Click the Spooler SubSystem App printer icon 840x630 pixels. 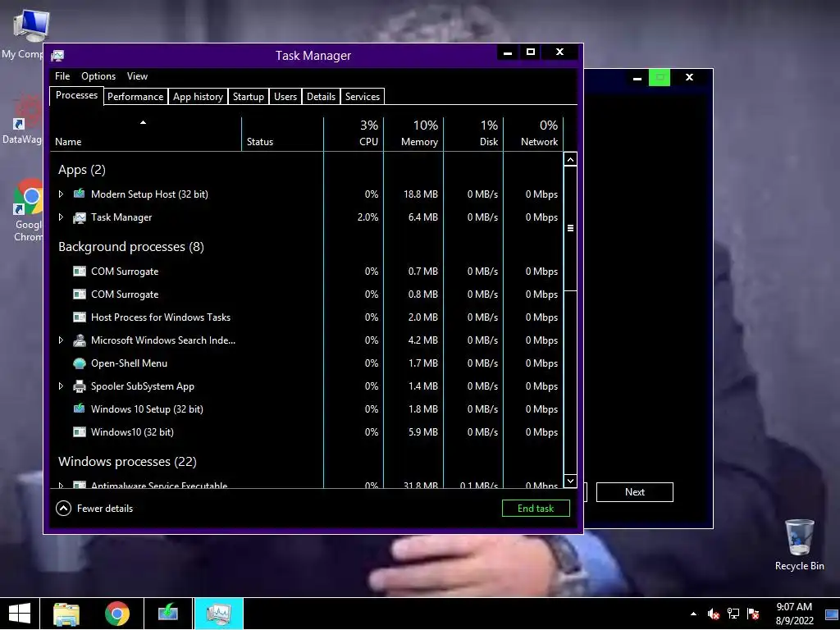[x=80, y=386]
